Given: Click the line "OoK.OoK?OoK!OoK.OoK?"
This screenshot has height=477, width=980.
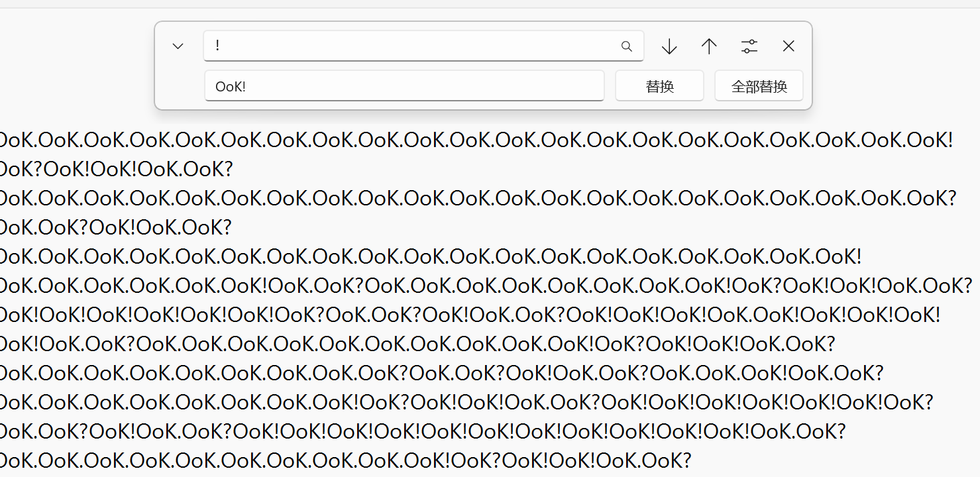Looking at the screenshot, I should pos(115,227).
